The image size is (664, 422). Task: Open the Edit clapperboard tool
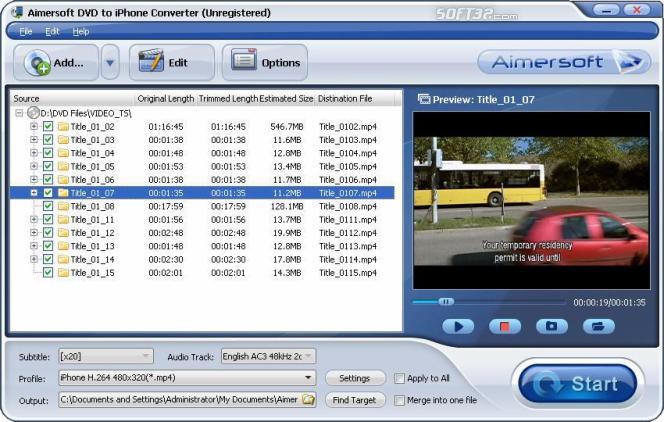(172, 63)
